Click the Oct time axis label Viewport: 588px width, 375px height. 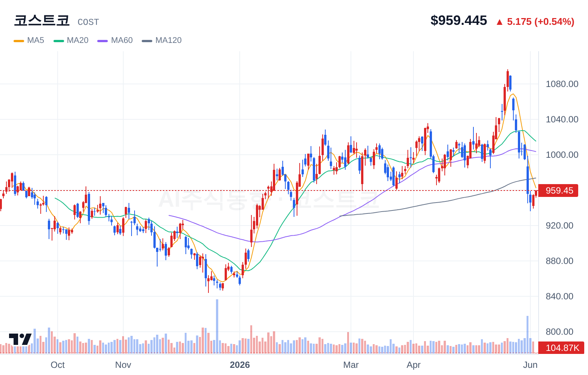58,365
